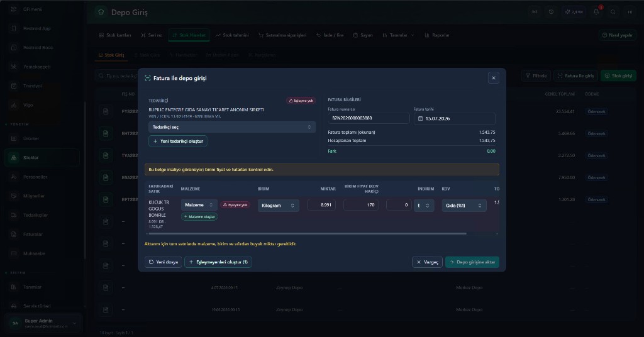Open Trendyol sidebar icon
The height and width of the screenshot is (337, 644).
14,86
